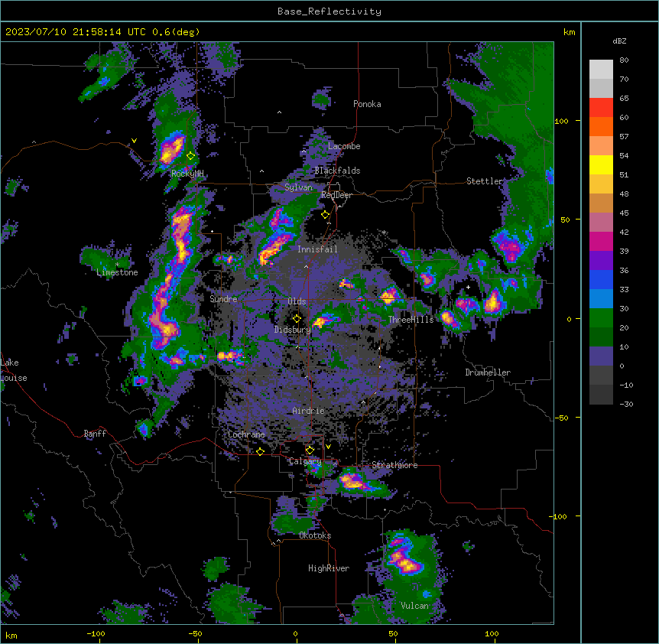Image resolution: width=659 pixels, height=644 pixels.
Task: Click the HighRiver label
Action: point(329,568)
